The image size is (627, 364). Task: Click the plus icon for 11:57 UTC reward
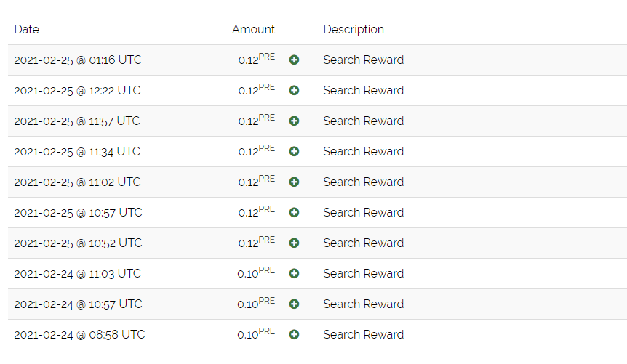coord(294,121)
